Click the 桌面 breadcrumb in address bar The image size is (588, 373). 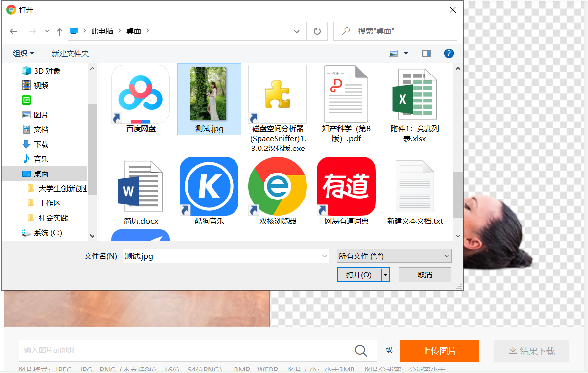134,31
